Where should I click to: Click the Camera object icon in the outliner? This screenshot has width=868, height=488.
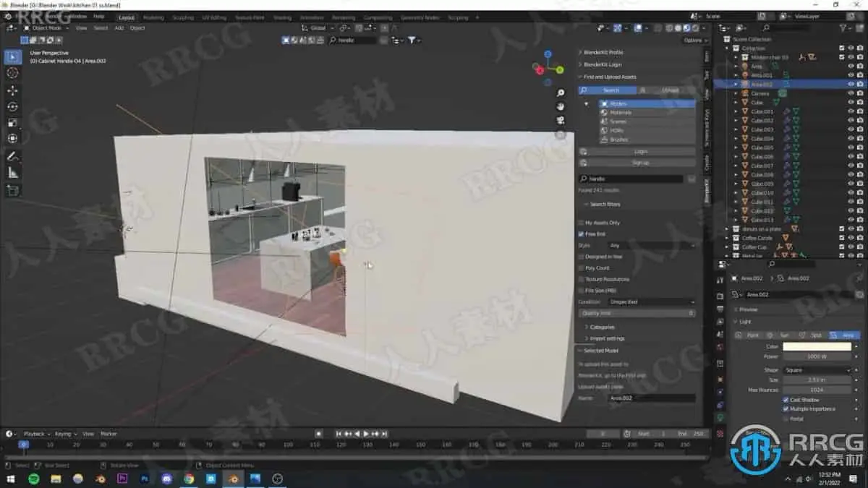[745, 93]
